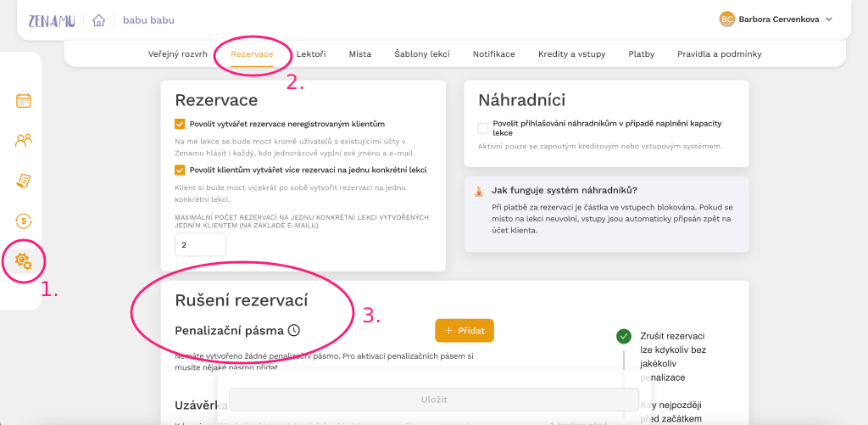Image resolution: width=868 pixels, height=425 pixels.
Task: Click the home icon in header
Action: 98,20
